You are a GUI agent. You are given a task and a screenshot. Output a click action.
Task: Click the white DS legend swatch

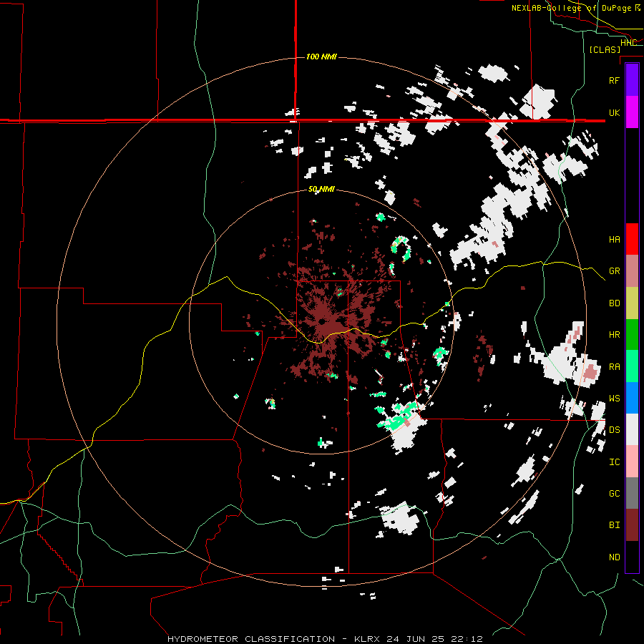[632, 429]
